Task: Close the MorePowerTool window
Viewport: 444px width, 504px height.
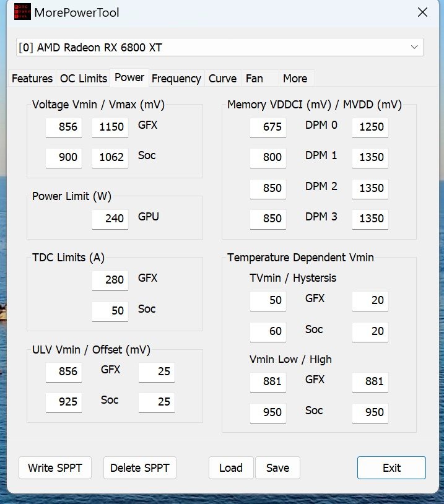Action: (422, 12)
